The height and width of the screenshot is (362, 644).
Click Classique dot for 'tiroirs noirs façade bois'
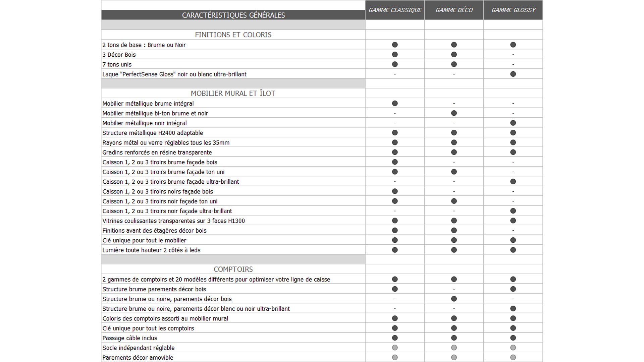click(x=395, y=191)
